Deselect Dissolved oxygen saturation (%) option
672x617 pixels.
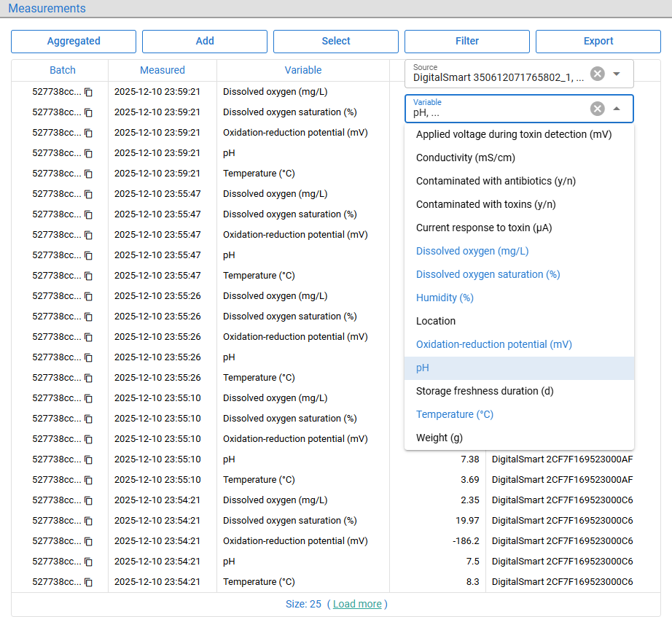click(519, 274)
